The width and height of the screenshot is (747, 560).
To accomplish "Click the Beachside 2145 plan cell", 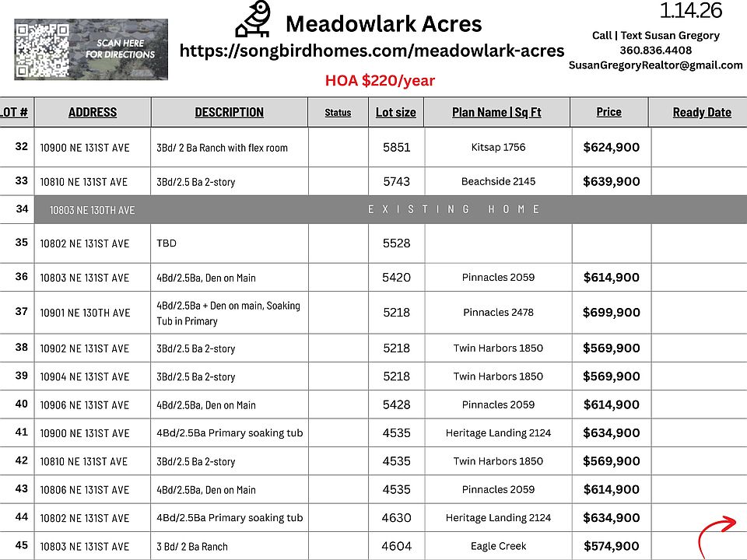I will click(x=498, y=181).
